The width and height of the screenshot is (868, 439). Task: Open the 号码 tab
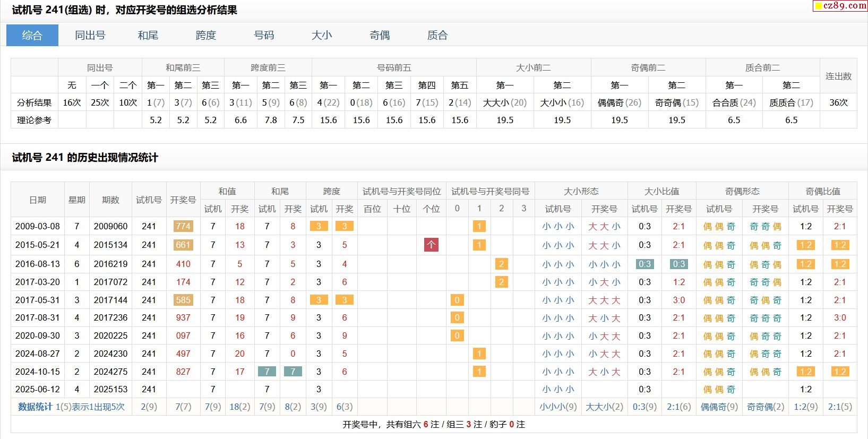[x=264, y=36]
